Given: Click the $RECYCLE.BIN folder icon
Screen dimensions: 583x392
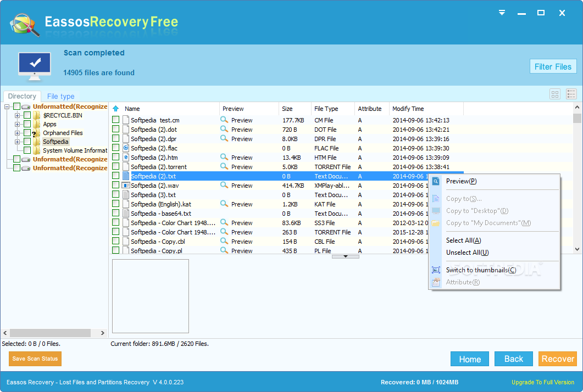Looking at the screenshot, I should (36, 115).
